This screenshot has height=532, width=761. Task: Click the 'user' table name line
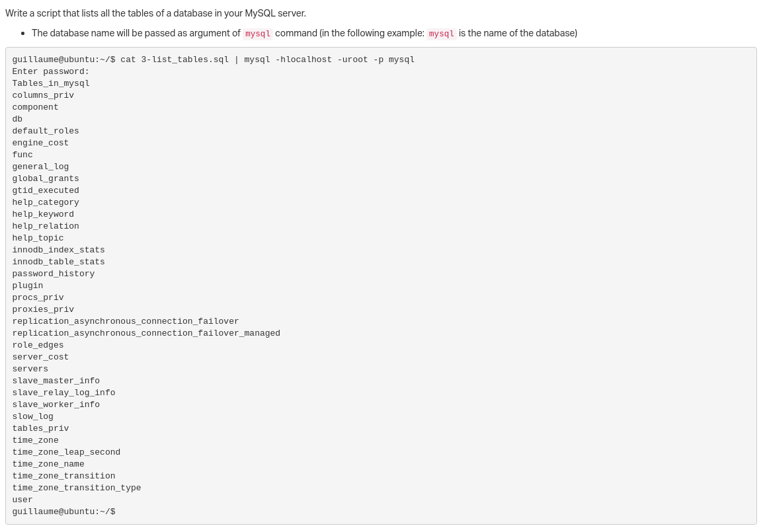tap(22, 500)
